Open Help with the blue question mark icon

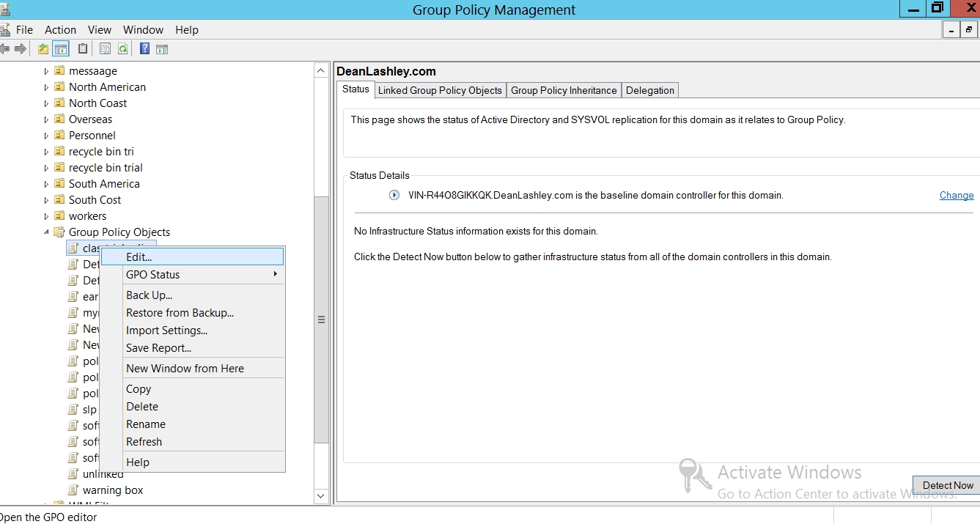(144, 49)
